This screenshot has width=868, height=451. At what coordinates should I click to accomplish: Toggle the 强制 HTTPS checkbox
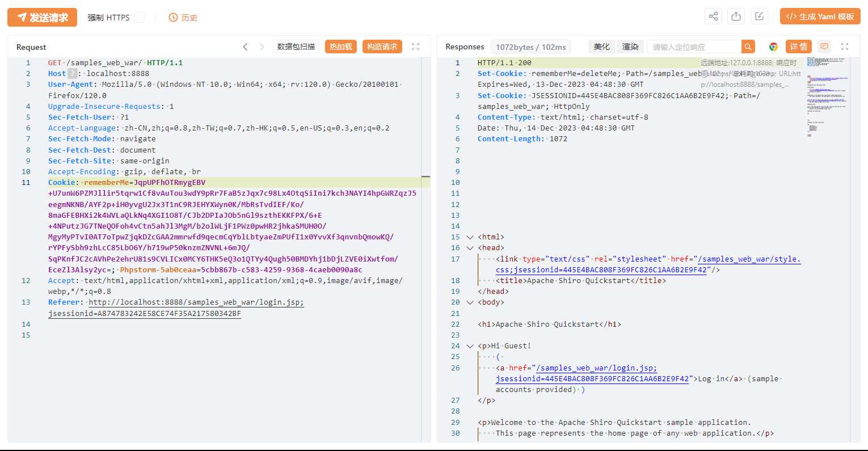coord(139,18)
